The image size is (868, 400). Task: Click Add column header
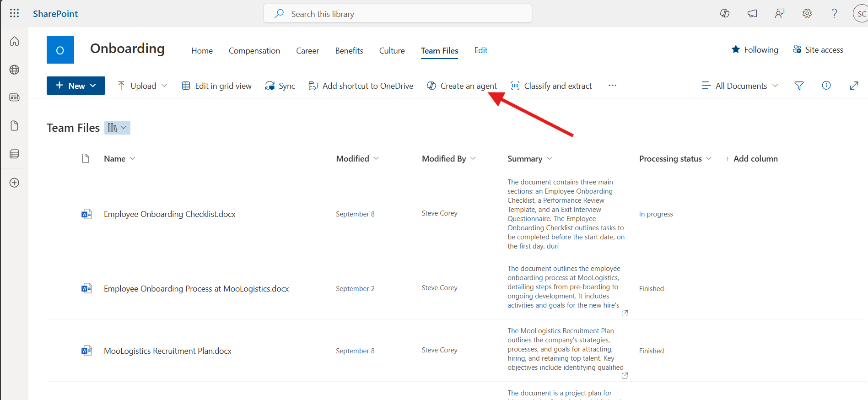tap(751, 158)
